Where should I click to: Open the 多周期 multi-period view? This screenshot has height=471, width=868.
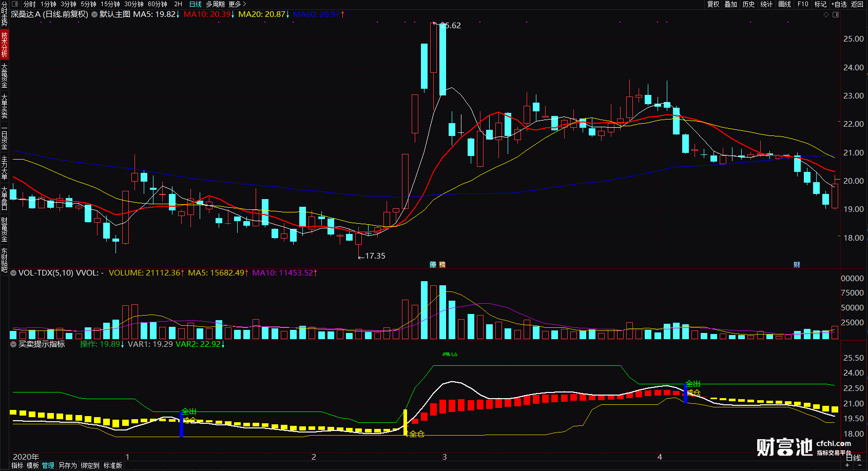(x=215, y=4)
